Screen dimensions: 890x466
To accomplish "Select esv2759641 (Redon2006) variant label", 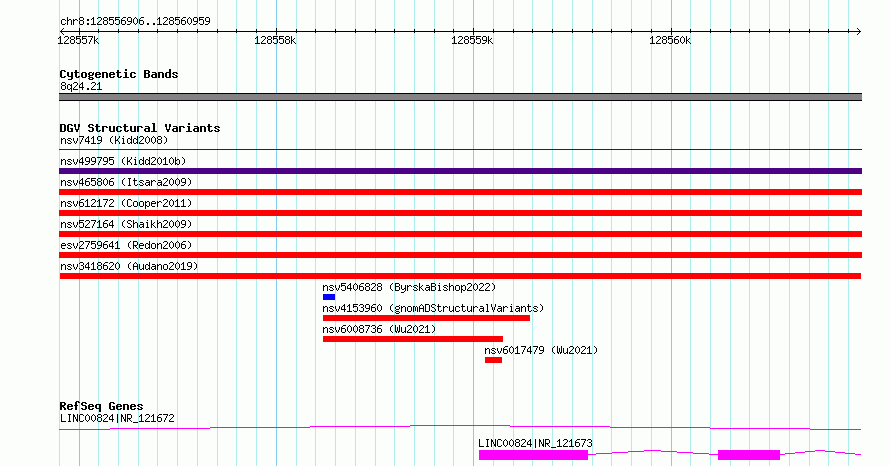I will pyautogui.click(x=126, y=245).
